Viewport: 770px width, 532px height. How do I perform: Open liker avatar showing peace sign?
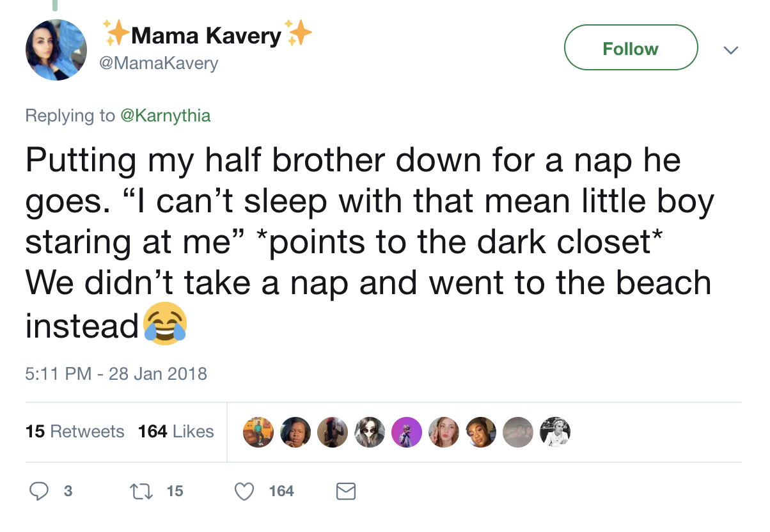(444, 432)
